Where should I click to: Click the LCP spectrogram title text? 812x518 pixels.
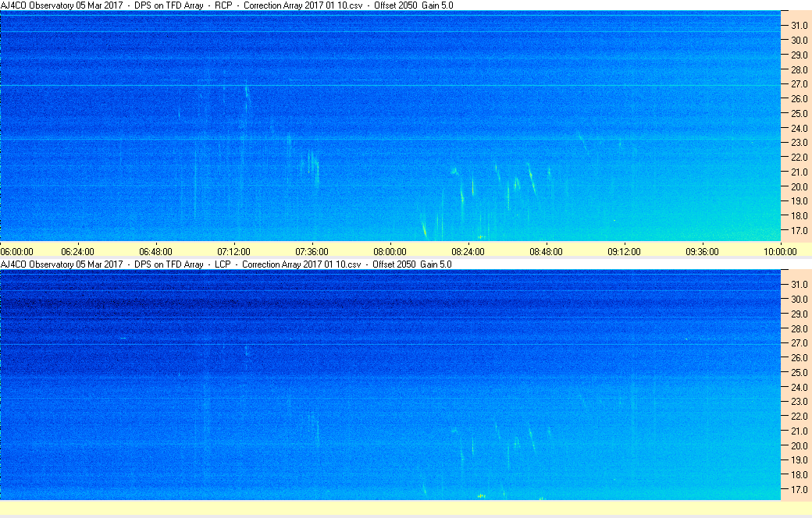(226, 264)
